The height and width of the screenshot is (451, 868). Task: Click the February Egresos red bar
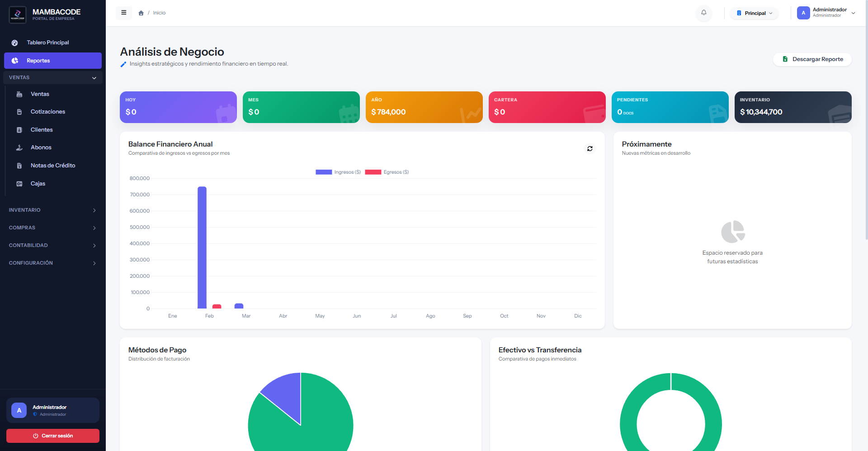(217, 307)
